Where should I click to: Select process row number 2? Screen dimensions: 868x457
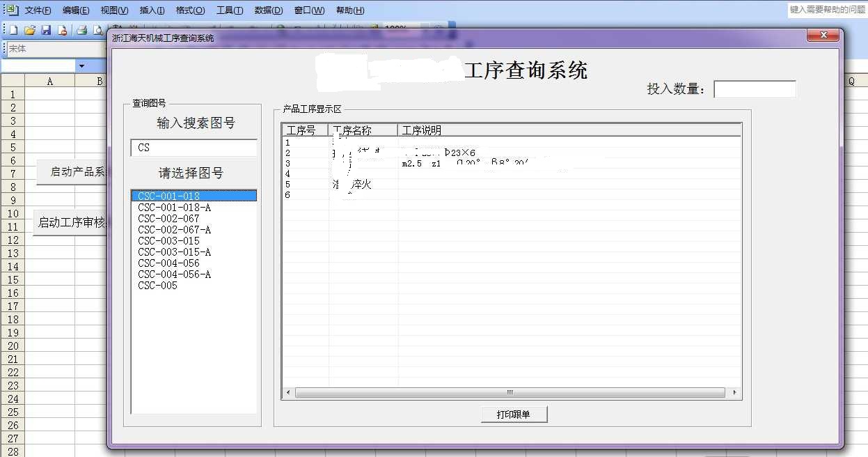pyautogui.click(x=512, y=153)
